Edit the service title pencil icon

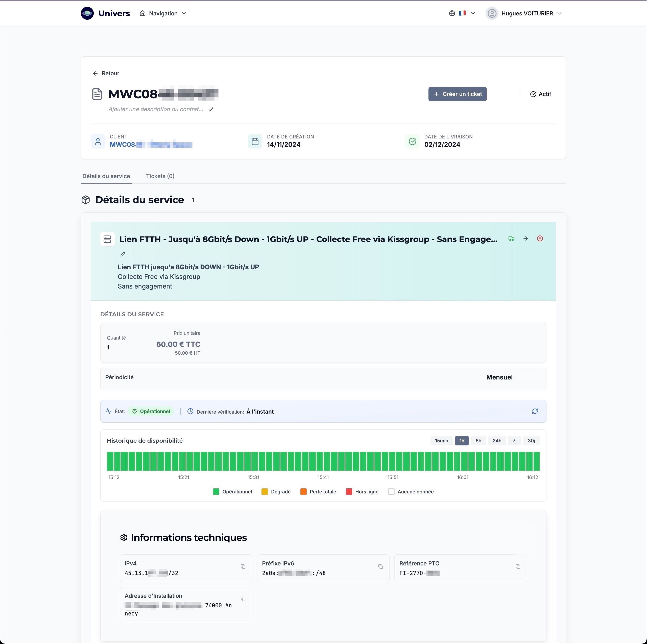[x=123, y=254]
